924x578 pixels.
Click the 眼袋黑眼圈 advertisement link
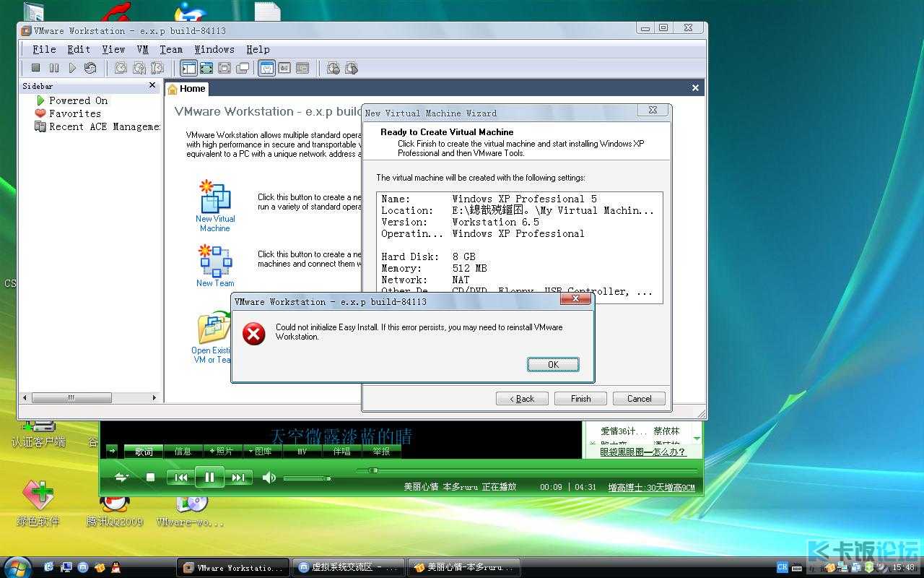click(x=642, y=452)
